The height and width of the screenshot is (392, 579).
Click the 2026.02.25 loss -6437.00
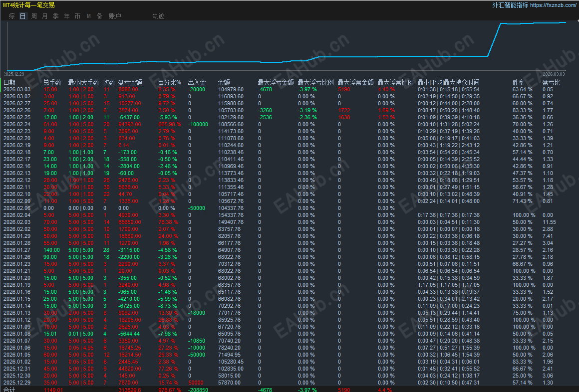pyautogui.click(x=129, y=117)
